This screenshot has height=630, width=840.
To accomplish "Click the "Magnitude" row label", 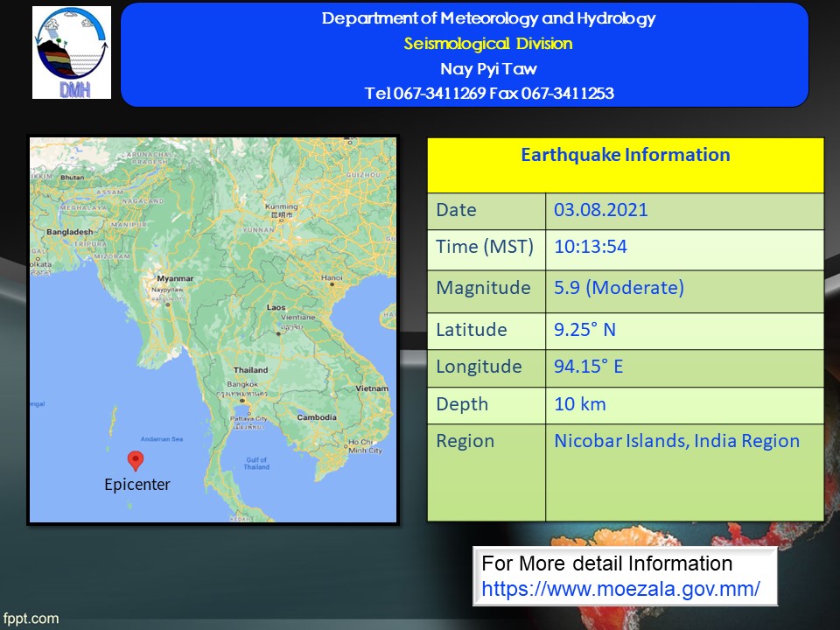I will click(x=483, y=288).
